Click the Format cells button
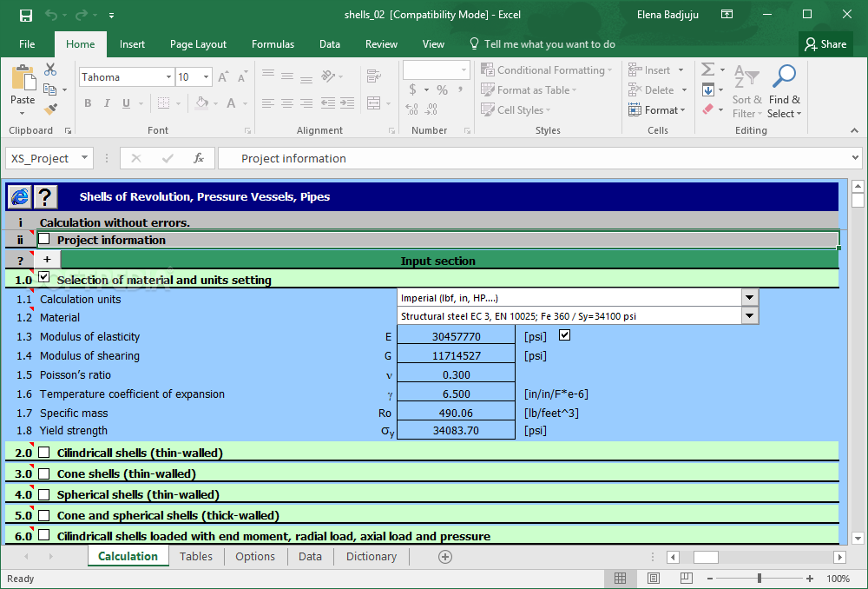The width and height of the screenshot is (868, 589). 657,109
